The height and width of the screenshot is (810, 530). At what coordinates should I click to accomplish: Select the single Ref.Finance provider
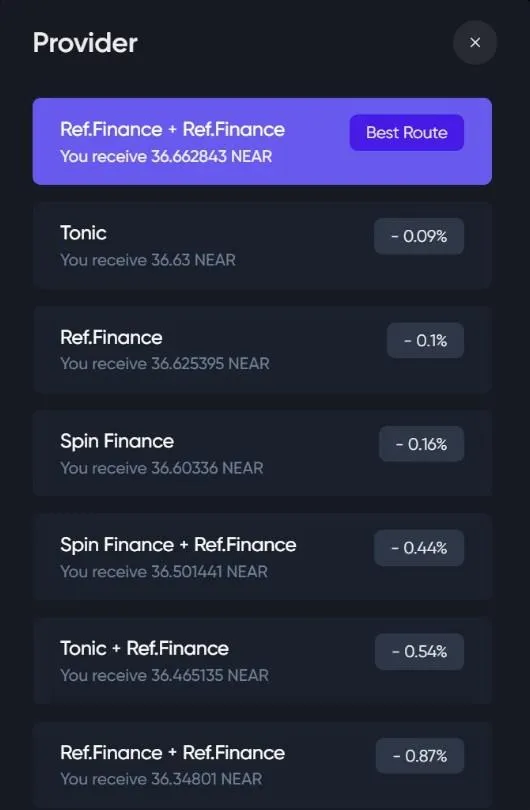[262, 350]
